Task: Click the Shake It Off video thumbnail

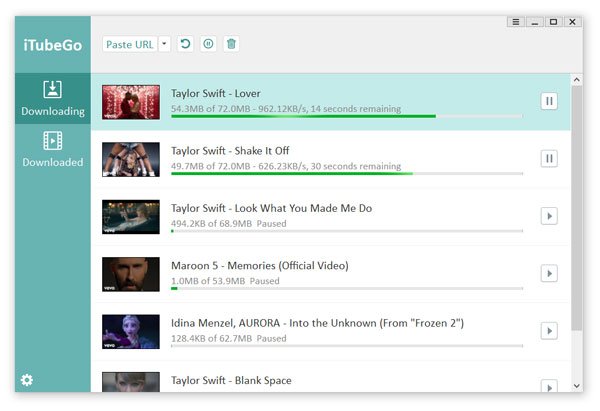Action: (131, 160)
